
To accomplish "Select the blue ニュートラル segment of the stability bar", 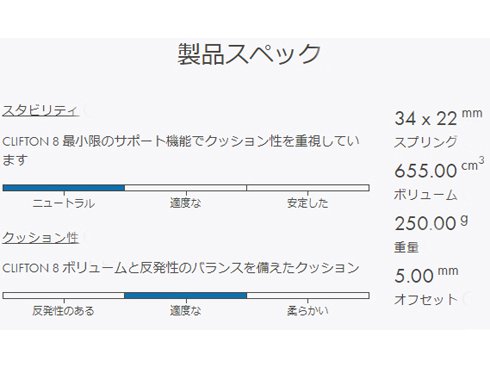I will point(64,188).
